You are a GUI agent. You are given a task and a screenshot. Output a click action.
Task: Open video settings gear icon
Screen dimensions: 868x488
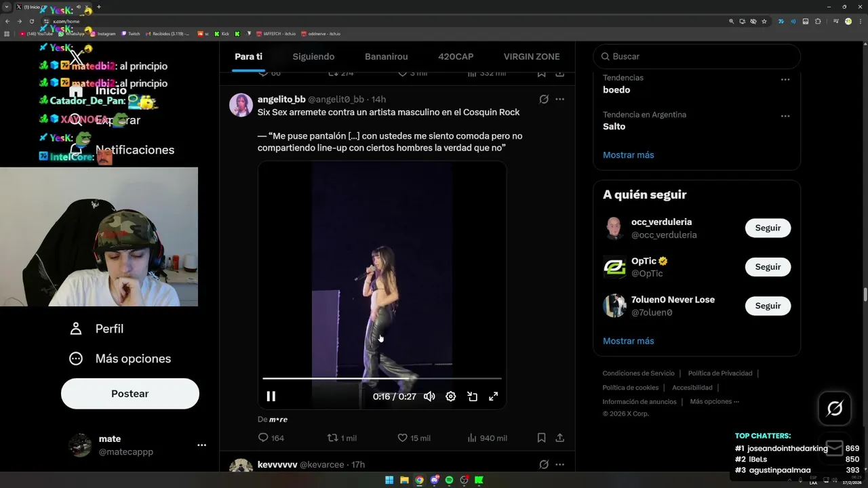(x=451, y=396)
